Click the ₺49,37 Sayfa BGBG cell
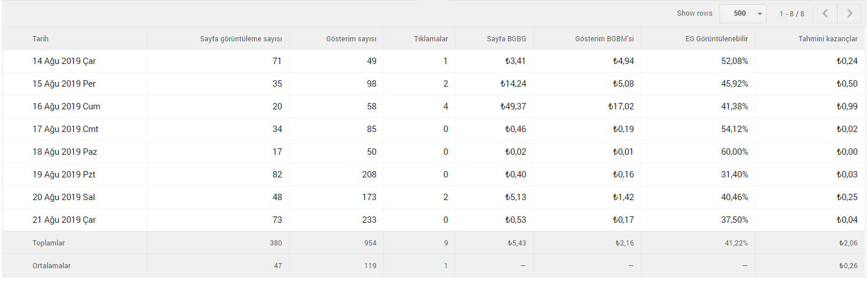 tap(513, 106)
